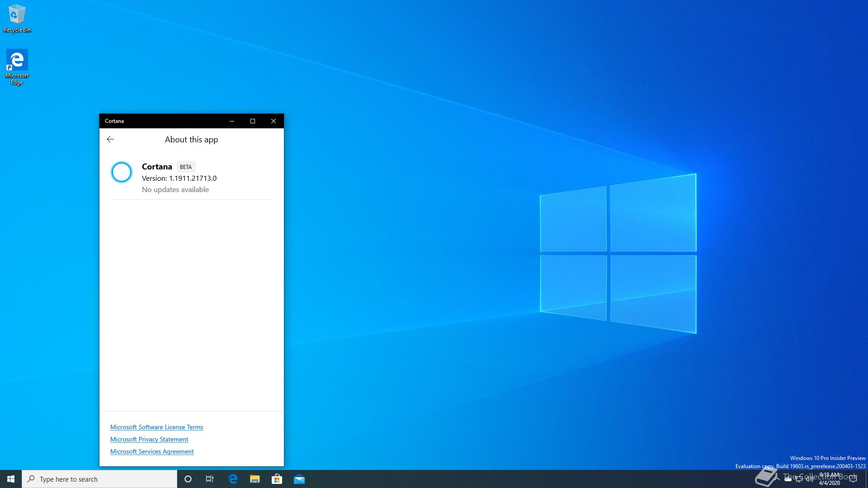This screenshot has height=488, width=868.
Task: Open Microsoft Services Agreement link
Action: (152, 451)
